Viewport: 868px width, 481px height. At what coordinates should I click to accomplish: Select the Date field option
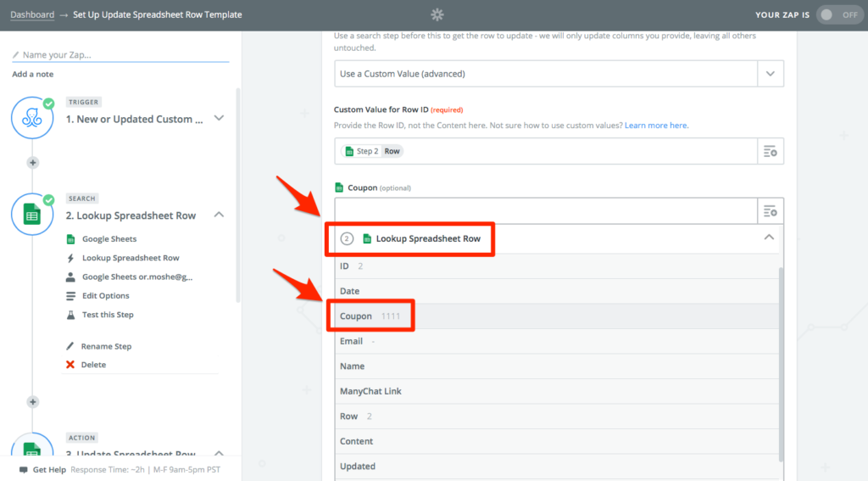556,291
